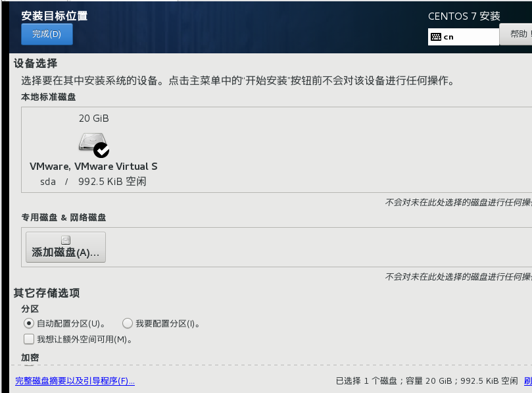Click the keyboard icon beside cn
This screenshot has height=393, width=532.
coord(435,37)
